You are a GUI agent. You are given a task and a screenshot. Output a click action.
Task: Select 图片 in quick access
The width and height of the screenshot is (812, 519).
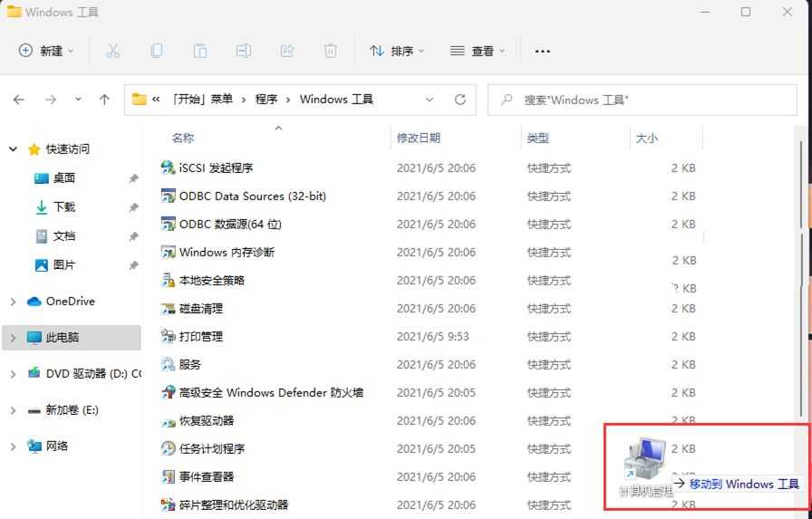pyautogui.click(x=64, y=264)
